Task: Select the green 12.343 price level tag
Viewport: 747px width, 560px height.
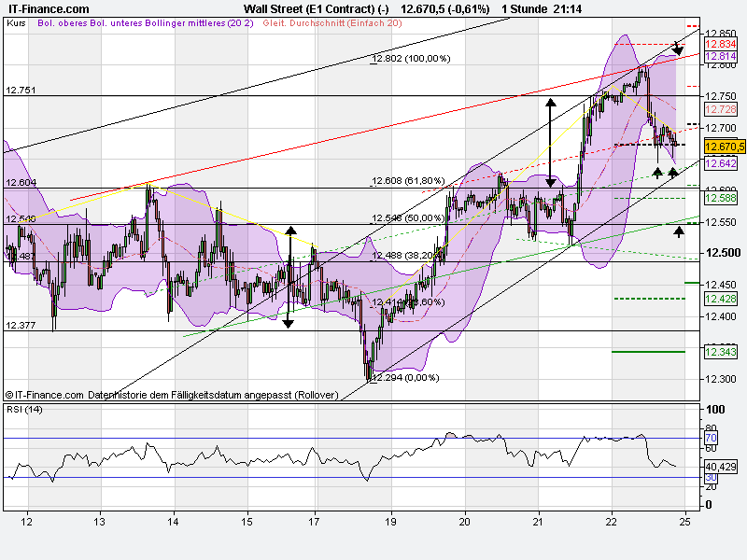Action: [x=722, y=353]
